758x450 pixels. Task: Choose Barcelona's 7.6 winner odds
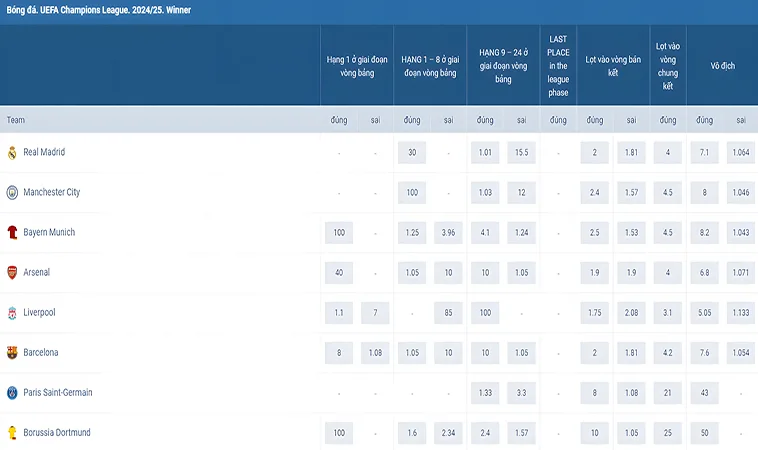tap(704, 353)
